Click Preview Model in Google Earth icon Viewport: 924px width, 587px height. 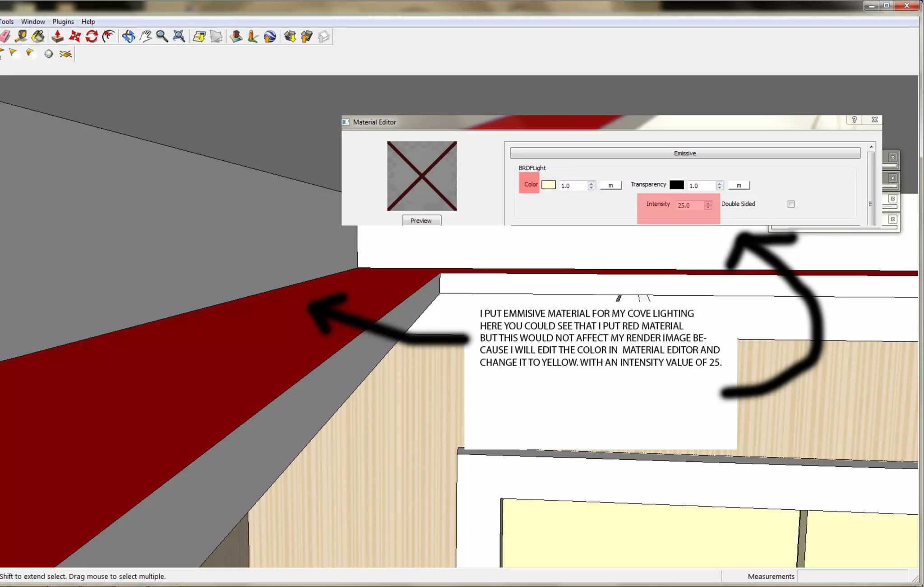click(270, 37)
